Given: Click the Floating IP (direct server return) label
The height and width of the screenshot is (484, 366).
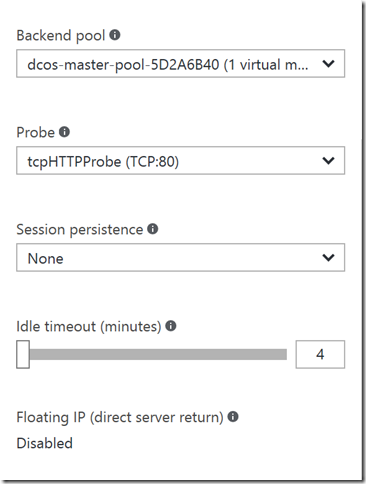Looking at the screenshot, I should click(120, 417).
